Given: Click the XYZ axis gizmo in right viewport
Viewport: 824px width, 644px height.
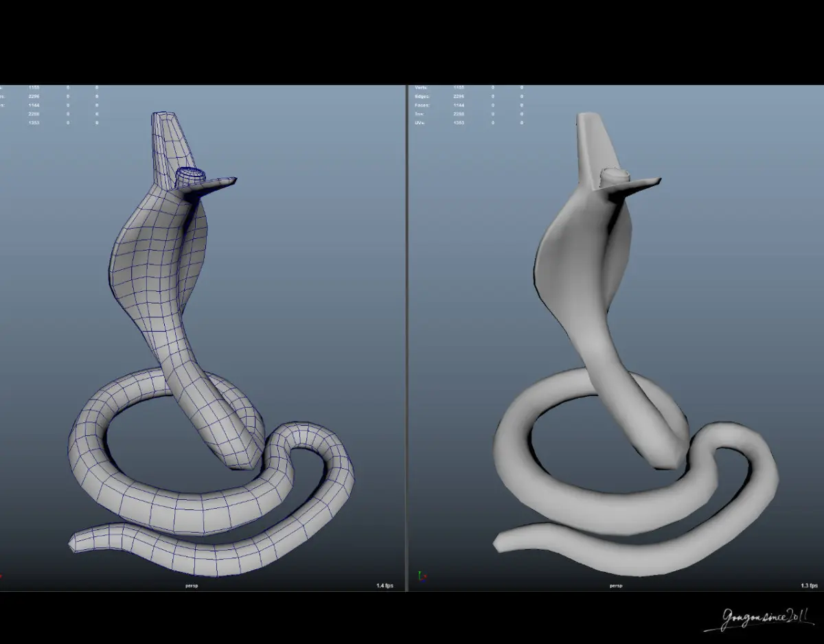Looking at the screenshot, I should coord(422,576).
